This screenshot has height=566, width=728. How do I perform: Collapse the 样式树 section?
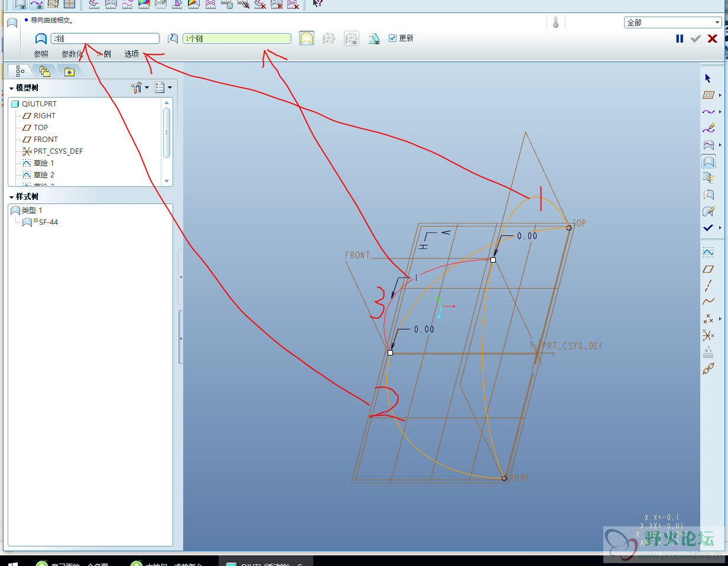pos(11,197)
